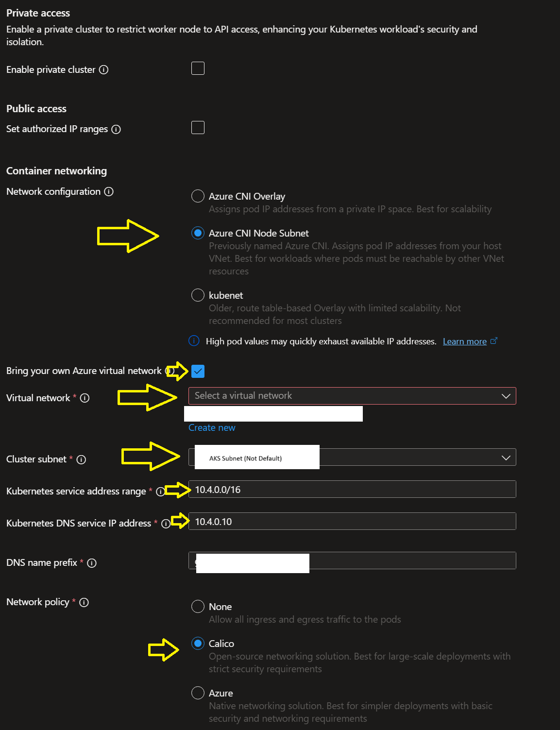Click info icon next to Virtual network label
Screen dimensions: 560x730
click(85, 398)
